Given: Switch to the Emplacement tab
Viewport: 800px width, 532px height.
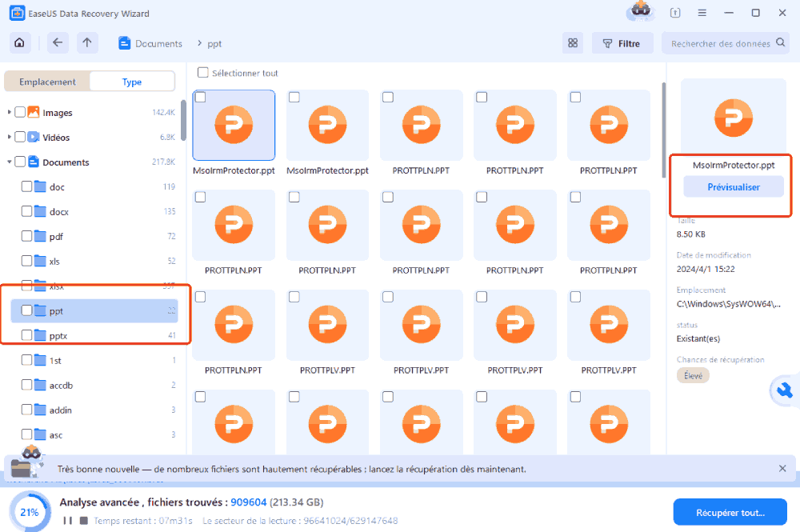Looking at the screenshot, I should (47, 82).
